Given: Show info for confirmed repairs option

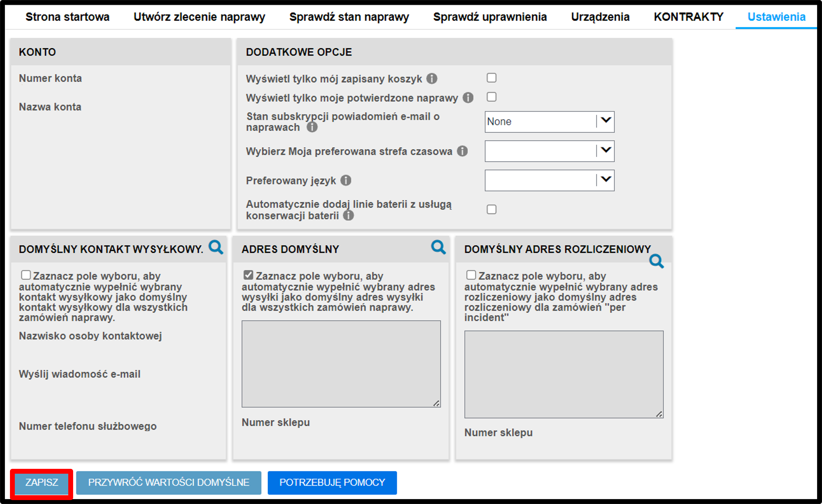Looking at the screenshot, I should pos(468,98).
